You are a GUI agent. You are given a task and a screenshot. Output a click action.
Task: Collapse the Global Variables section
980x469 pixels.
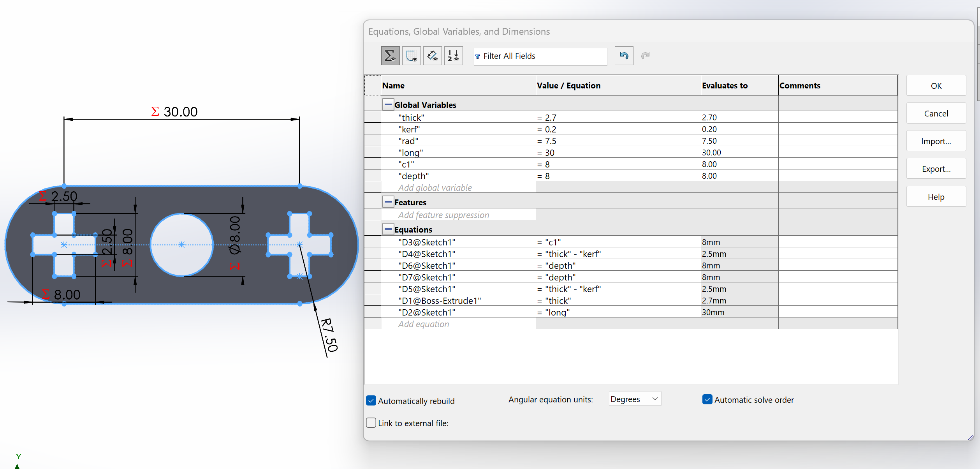[388, 104]
